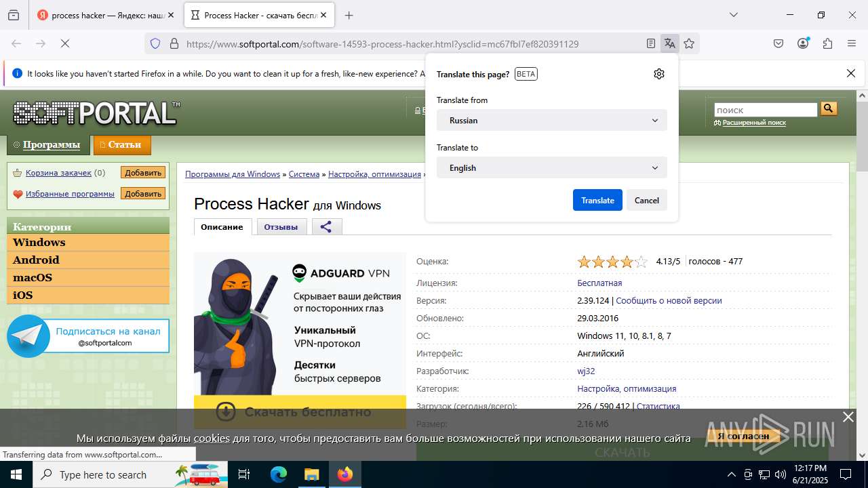Open Расширенный поиск link
868x488 pixels.
pyautogui.click(x=754, y=123)
